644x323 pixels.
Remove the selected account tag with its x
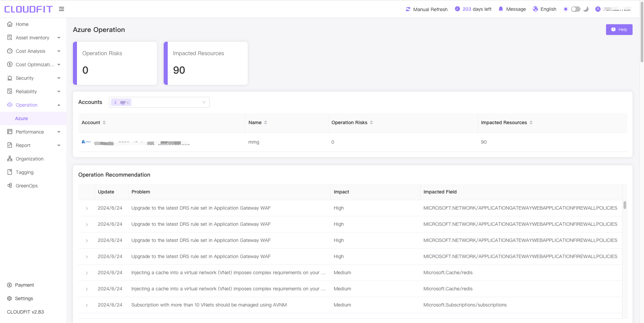click(128, 103)
